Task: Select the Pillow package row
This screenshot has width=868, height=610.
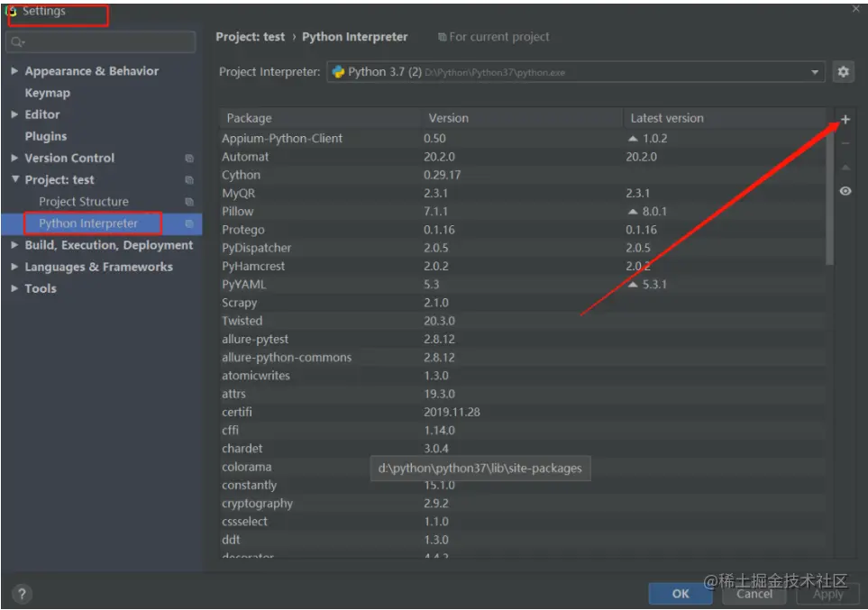Action: 522,212
